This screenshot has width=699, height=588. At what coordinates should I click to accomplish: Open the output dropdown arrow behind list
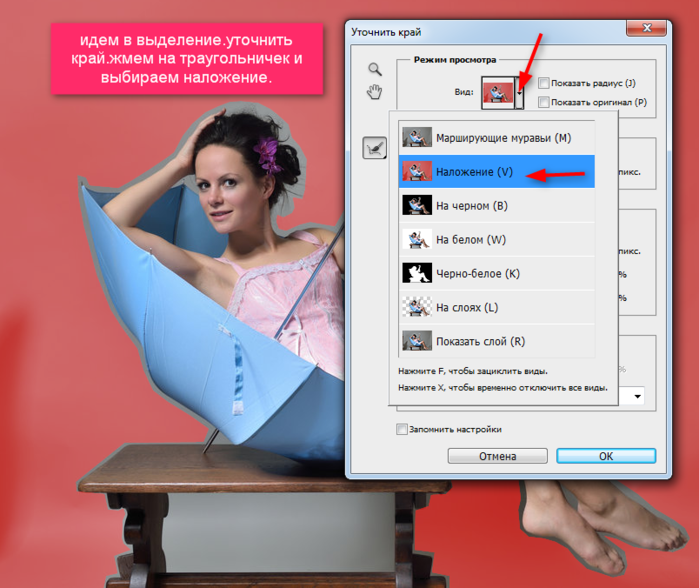638,396
